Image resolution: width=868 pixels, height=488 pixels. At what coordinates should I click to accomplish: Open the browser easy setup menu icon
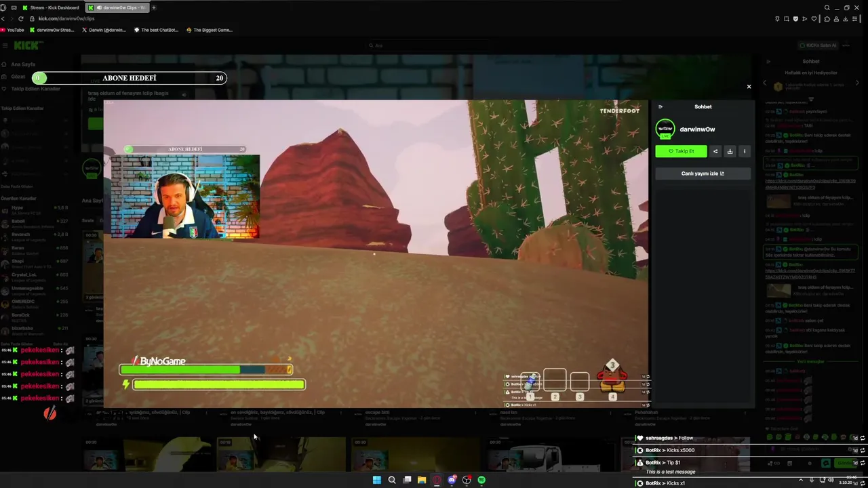[x=855, y=18]
